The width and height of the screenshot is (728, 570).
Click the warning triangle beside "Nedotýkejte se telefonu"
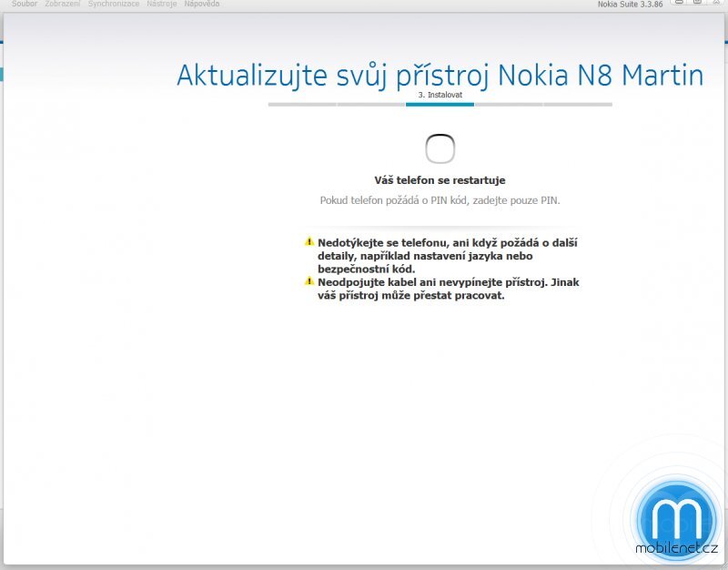(x=309, y=242)
